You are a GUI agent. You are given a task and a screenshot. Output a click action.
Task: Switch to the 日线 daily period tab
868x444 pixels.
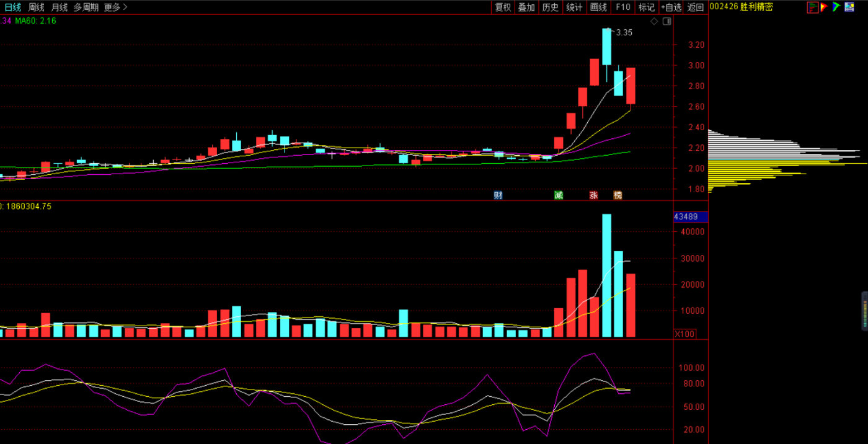tap(12, 7)
